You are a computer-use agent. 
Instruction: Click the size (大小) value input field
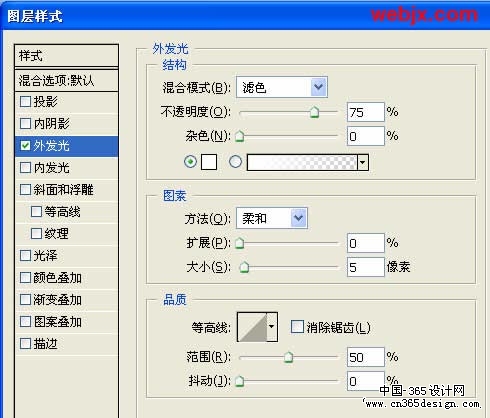[366, 267]
